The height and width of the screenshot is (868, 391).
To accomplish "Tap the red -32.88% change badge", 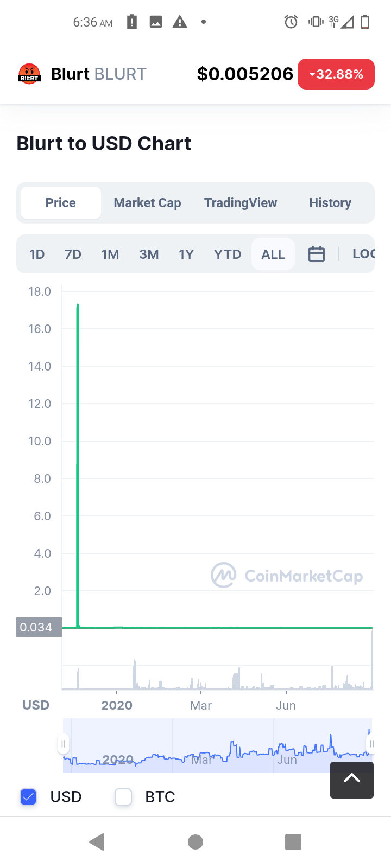I will pyautogui.click(x=336, y=74).
